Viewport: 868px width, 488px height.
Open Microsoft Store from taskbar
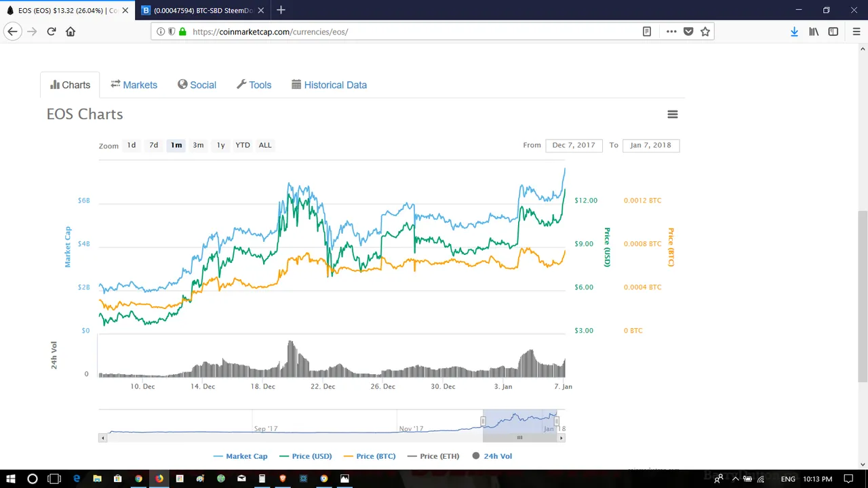coord(118,479)
